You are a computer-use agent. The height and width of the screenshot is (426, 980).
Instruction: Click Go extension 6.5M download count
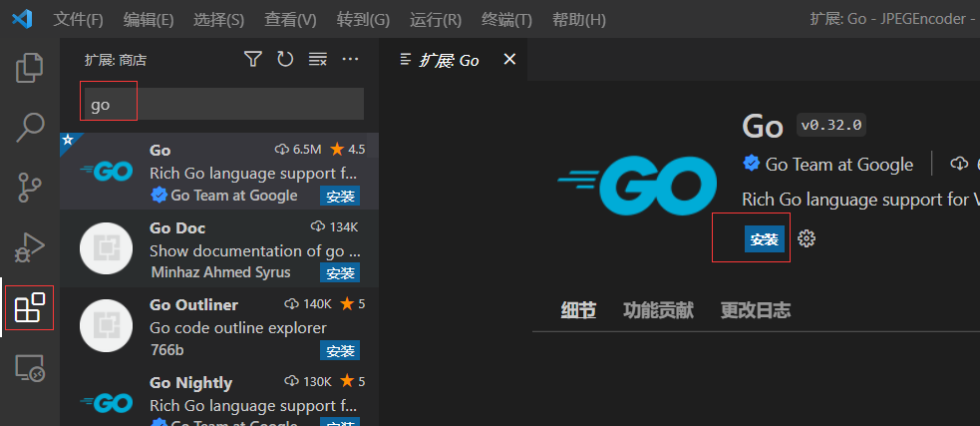point(298,150)
